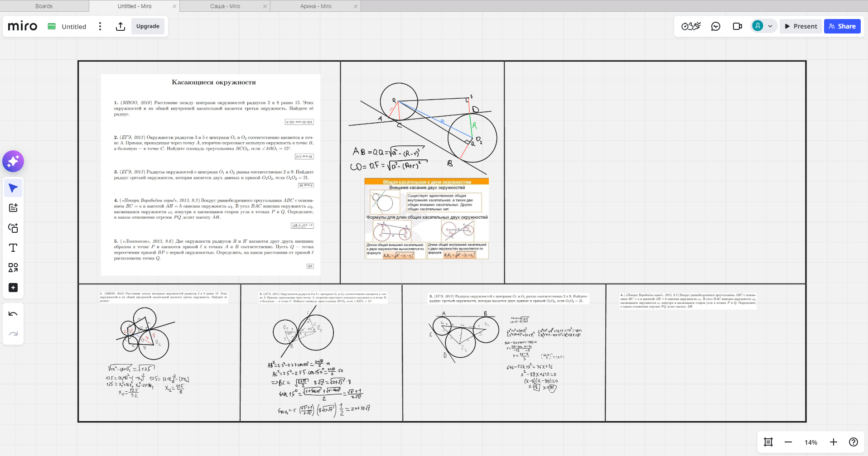868x456 pixels.
Task: Open zoom level 14% menu
Action: pos(810,442)
